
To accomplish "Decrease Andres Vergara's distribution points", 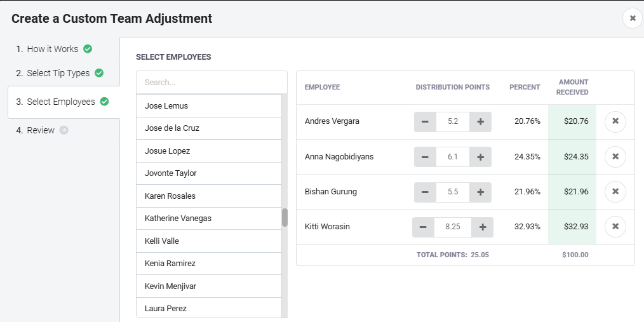I will tap(425, 121).
